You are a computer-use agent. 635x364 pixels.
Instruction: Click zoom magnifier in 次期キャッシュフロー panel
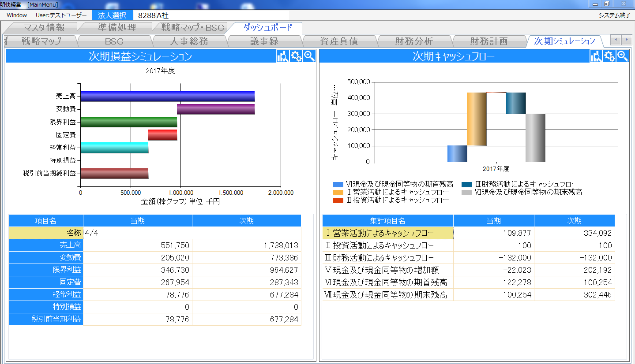pyautogui.click(x=623, y=56)
